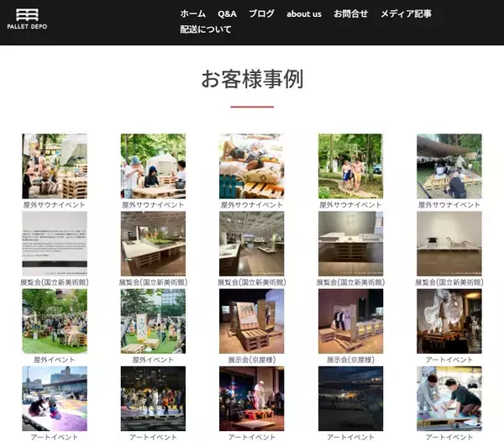Open the 京屋様 photo with the SAS sign
This screenshot has width=504, height=442.
[252, 321]
